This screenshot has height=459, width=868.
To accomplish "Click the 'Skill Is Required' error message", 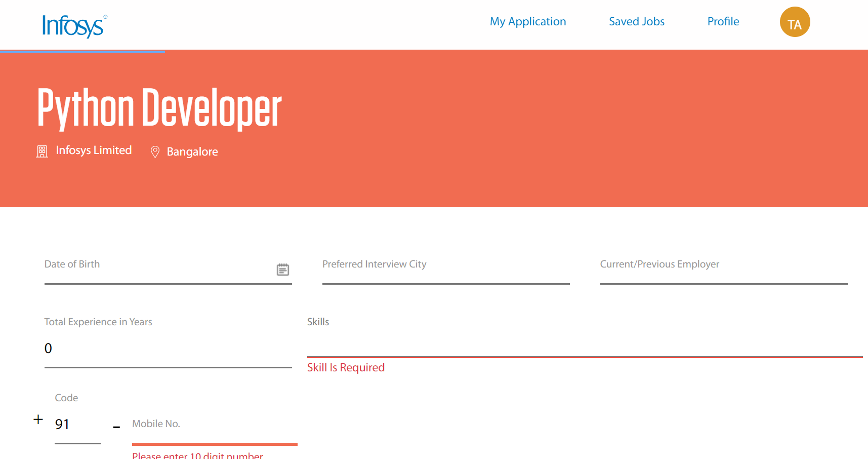I will [346, 367].
